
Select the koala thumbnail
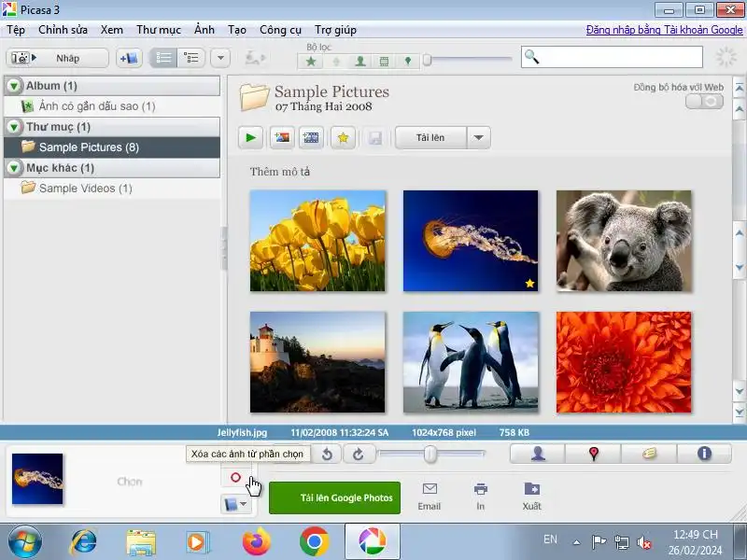click(624, 241)
